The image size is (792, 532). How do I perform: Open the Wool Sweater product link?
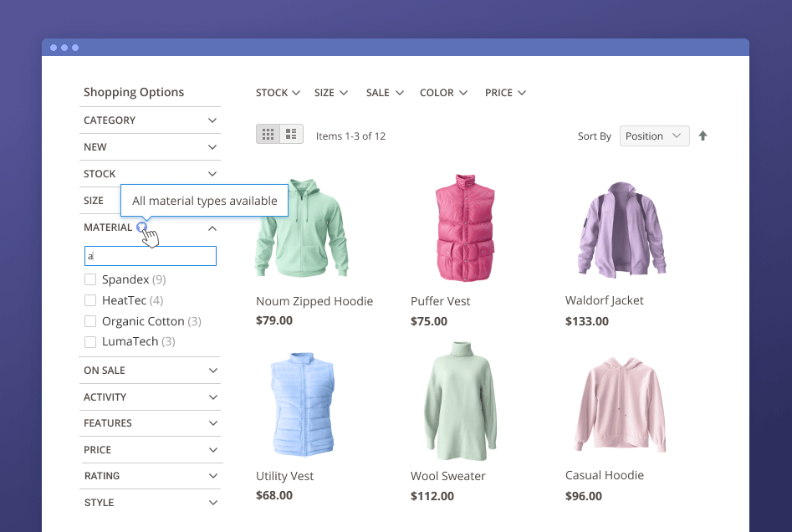447,476
